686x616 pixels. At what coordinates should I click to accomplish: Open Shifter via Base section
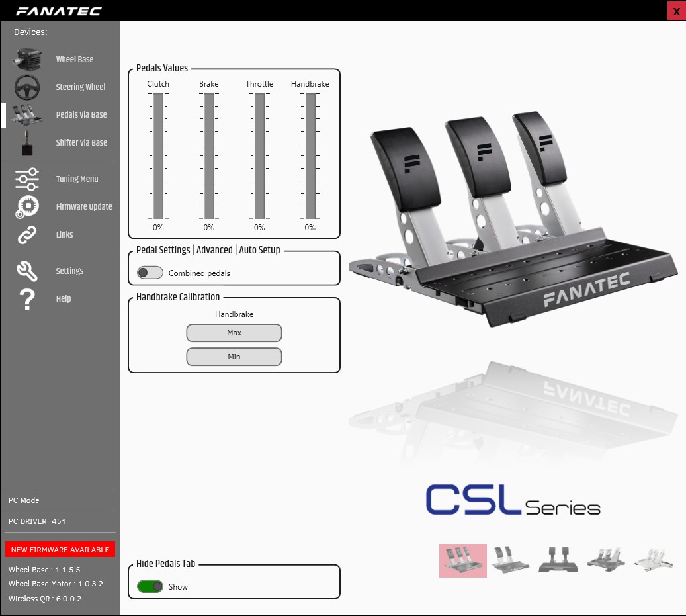pos(81,143)
